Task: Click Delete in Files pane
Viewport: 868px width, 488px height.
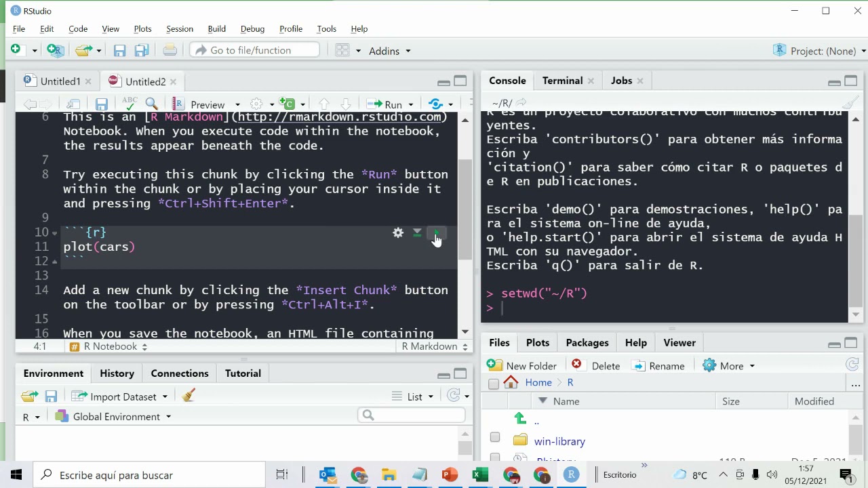Action: (x=596, y=366)
